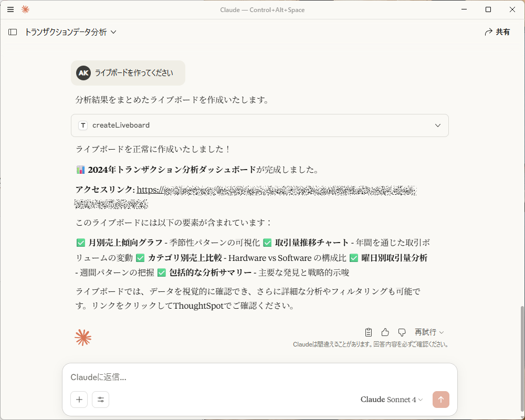Viewport: 525px width, 420px height.
Task: Click the T tool icon beside createLiveboard
Action: pos(83,125)
